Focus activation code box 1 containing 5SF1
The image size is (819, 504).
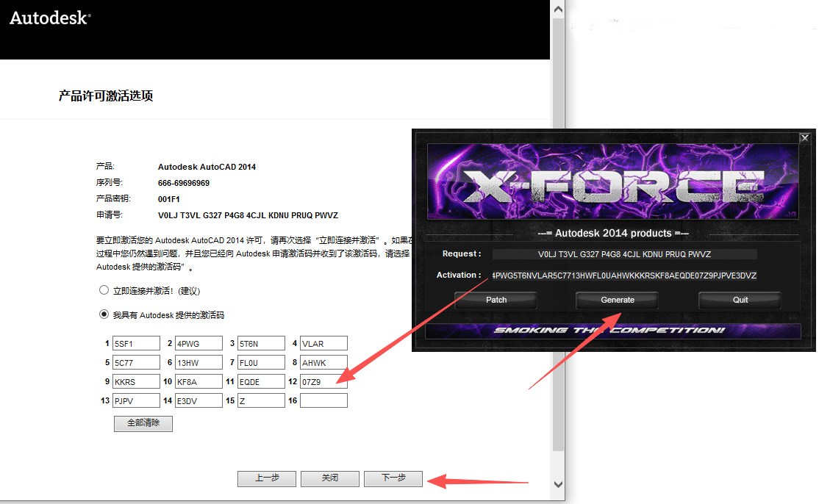click(x=135, y=343)
